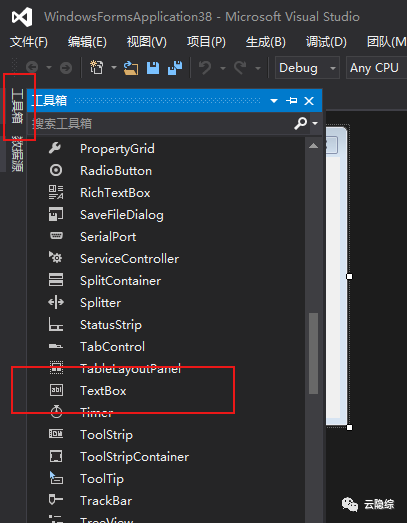Click the Save All icon
407x523 pixels.
pyautogui.click(x=175, y=68)
